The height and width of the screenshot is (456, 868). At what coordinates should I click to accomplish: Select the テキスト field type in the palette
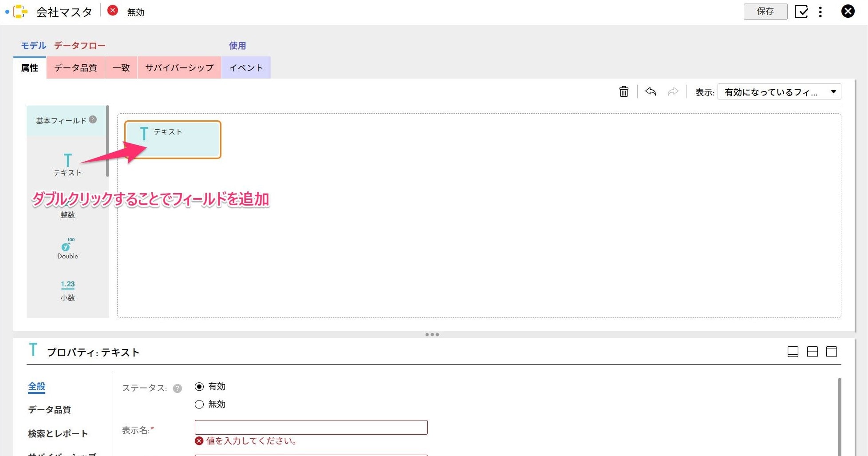click(67, 165)
